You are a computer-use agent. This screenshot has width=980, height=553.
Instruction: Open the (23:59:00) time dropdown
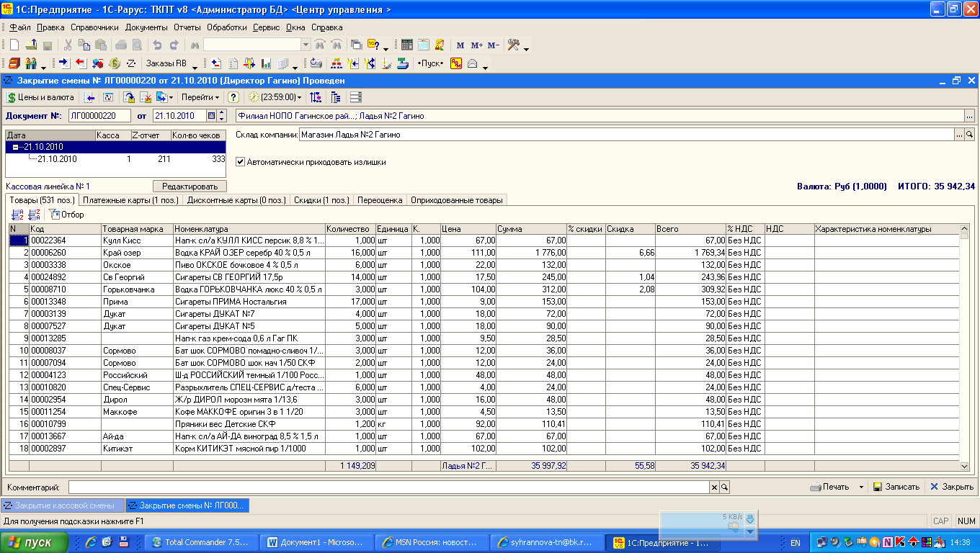click(x=275, y=97)
